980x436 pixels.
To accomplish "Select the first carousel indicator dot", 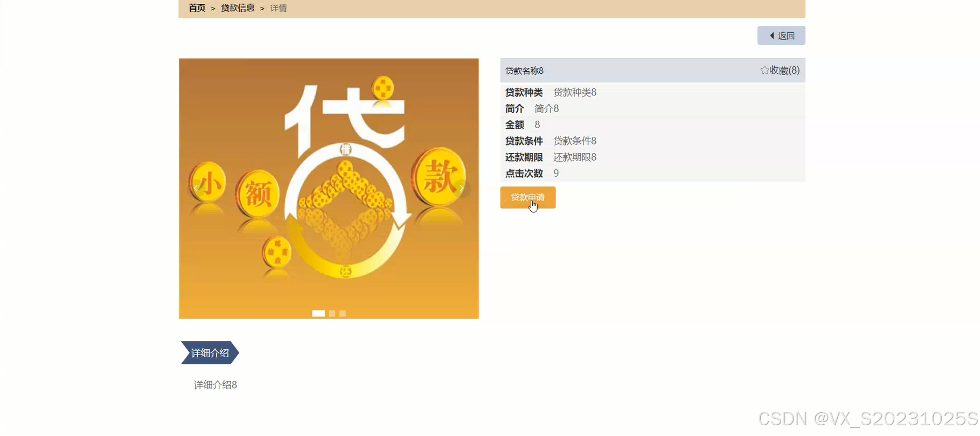I will pos(318,314).
